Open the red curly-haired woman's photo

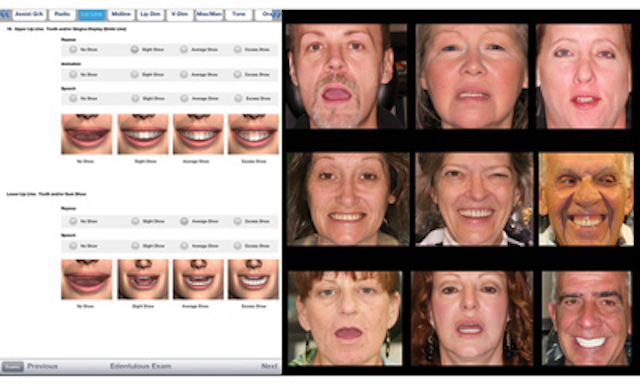click(472, 318)
